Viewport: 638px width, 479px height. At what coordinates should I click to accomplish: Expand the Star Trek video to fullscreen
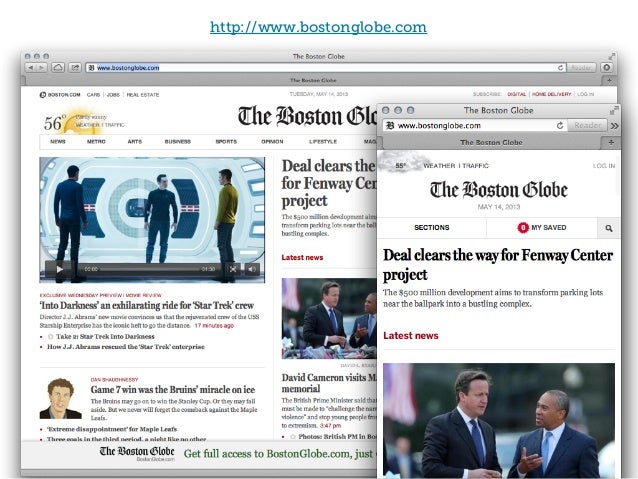(233, 269)
